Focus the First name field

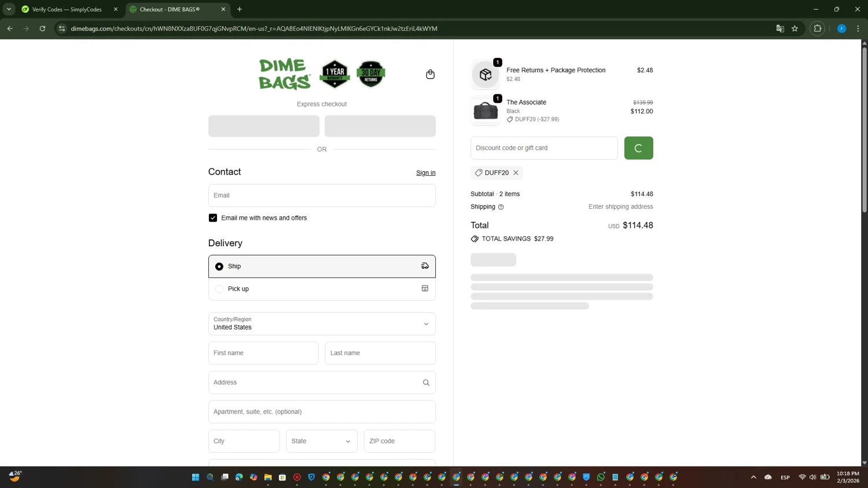point(263,353)
